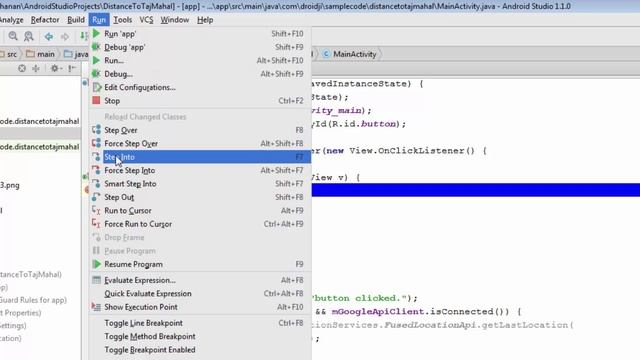Click the scroll from source target icon
The image size is (640, 360).
pyautogui.click(x=22, y=69)
